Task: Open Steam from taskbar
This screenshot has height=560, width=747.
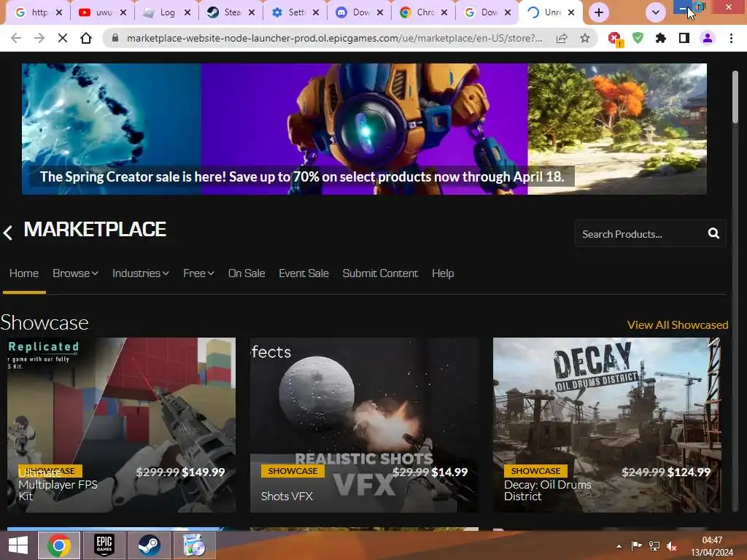Action: pos(149,545)
